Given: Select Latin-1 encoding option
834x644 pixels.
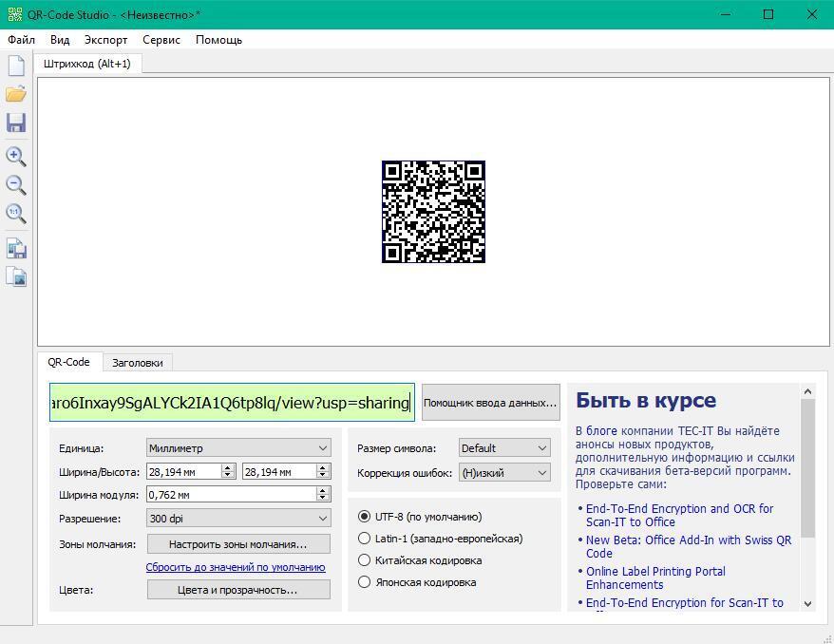Looking at the screenshot, I should click(364, 539).
